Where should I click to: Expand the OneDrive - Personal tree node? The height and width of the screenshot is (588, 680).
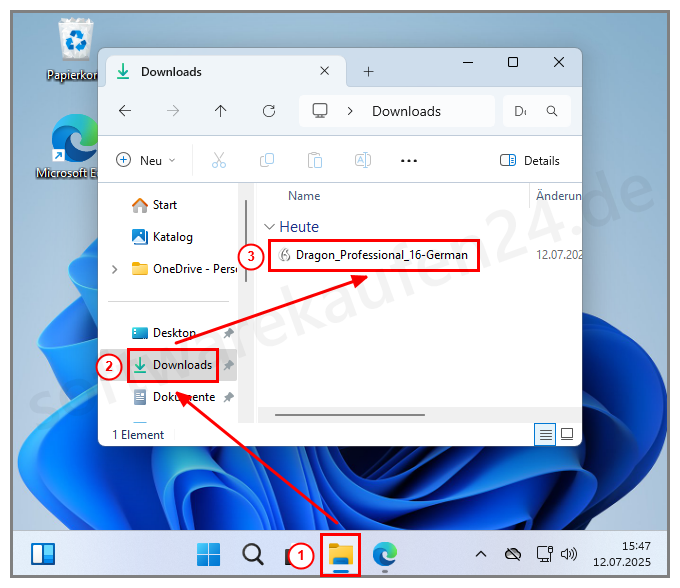(114, 269)
